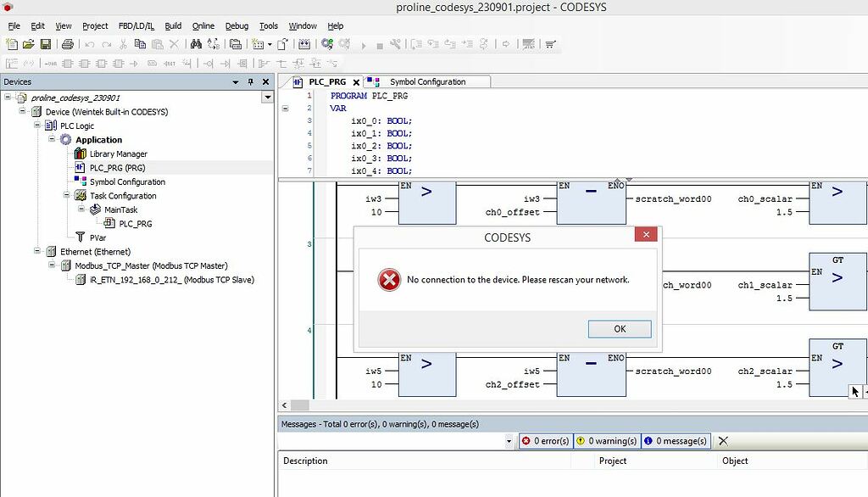Close the CODESYS error dialog
Image resolution: width=868 pixels, height=497 pixels.
click(646, 235)
